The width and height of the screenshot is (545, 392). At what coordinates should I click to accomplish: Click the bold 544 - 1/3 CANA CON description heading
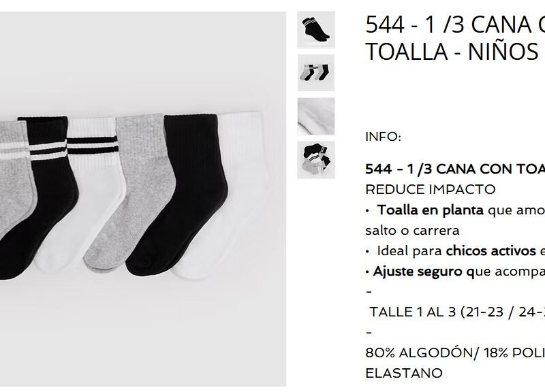click(x=455, y=169)
